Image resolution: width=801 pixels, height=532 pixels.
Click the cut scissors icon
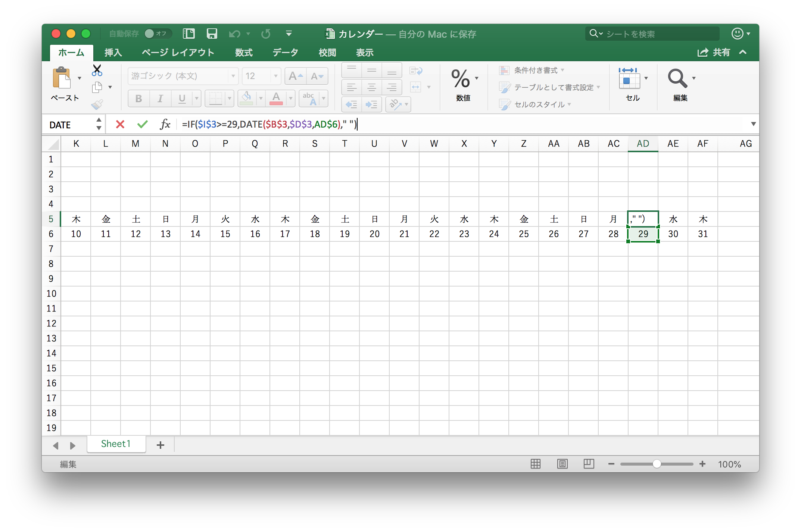97,70
